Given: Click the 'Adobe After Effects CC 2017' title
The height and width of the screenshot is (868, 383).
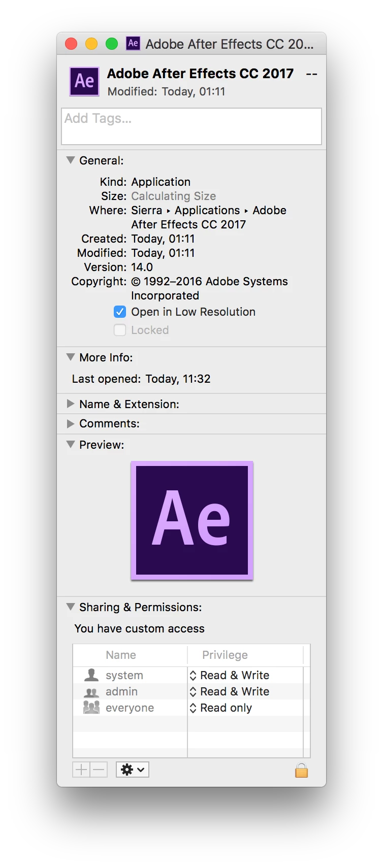Looking at the screenshot, I should 200,74.
